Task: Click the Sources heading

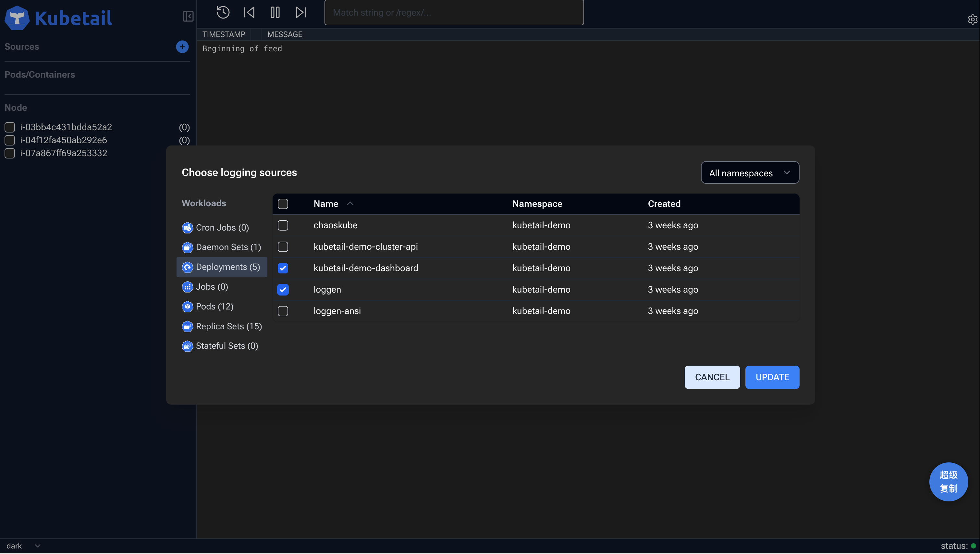Action: tap(22, 47)
